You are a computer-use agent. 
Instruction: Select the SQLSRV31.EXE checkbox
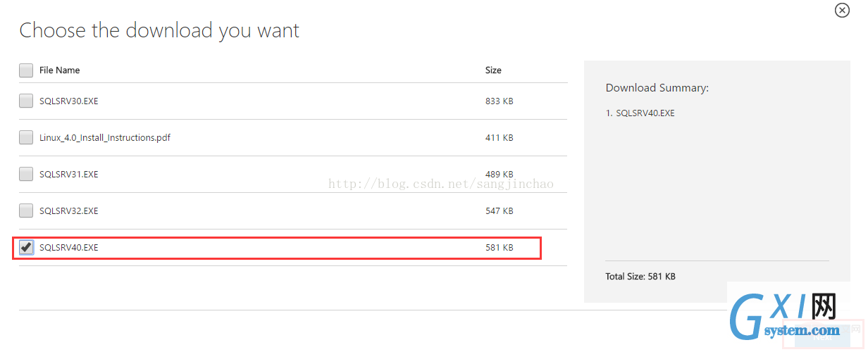click(26, 174)
